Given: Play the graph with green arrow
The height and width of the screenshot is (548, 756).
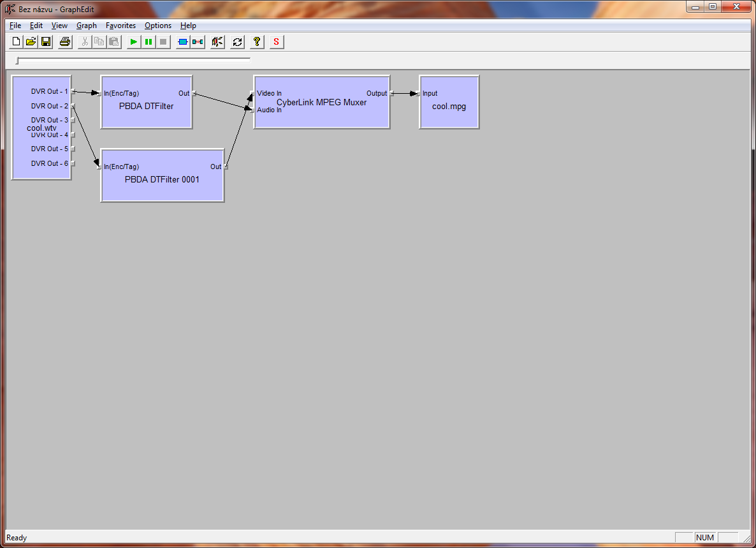Looking at the screenshot, I should pyautogui.click(x=134, y=42).
